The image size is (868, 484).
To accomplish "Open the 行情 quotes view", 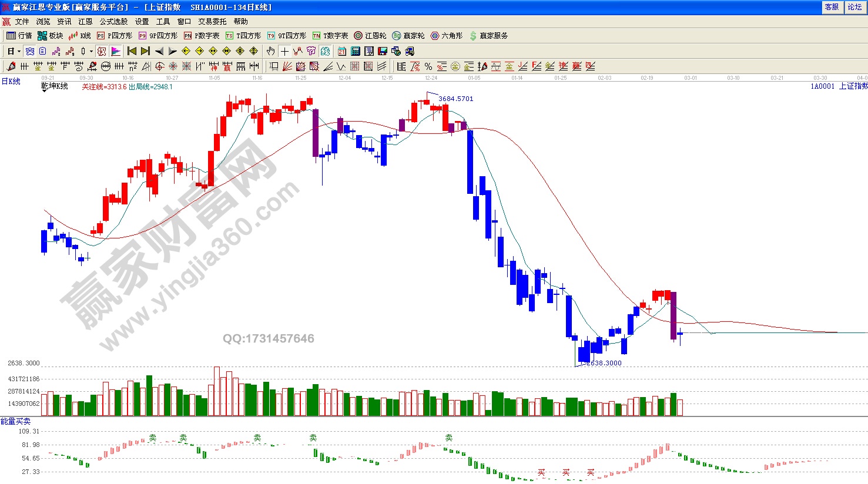I will [x=19, y=36].
